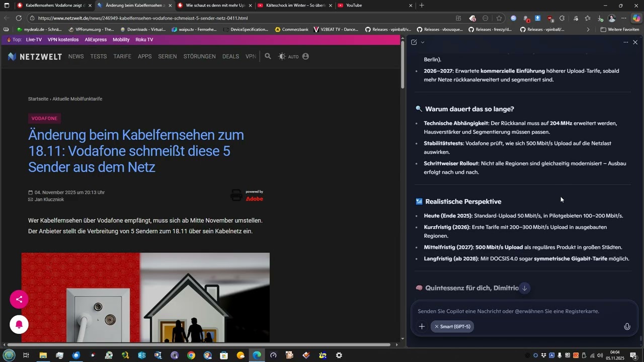Reload the page with the refresh button
Screen dimensions: 644x362
(19, 18)
